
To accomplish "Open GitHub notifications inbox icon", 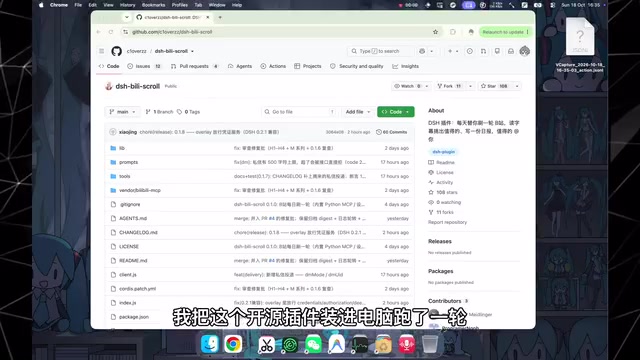I will pyautogui.click(x=511, y=51).
